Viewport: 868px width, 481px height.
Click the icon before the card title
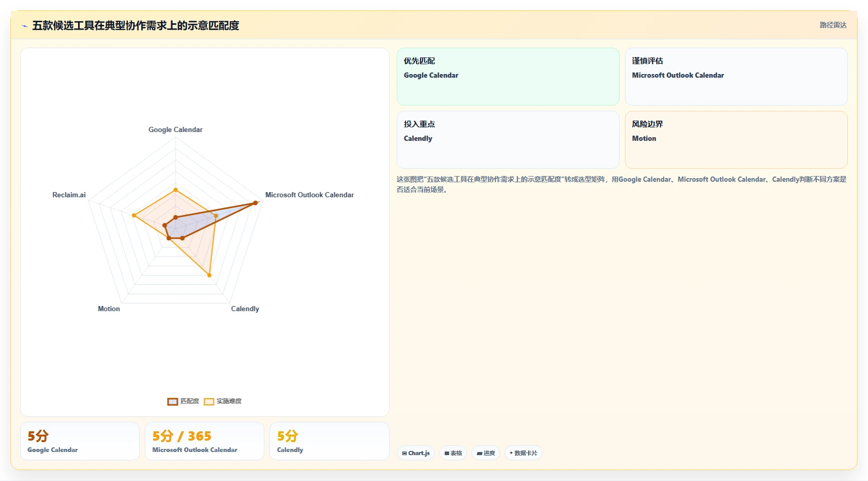point(24,25)
